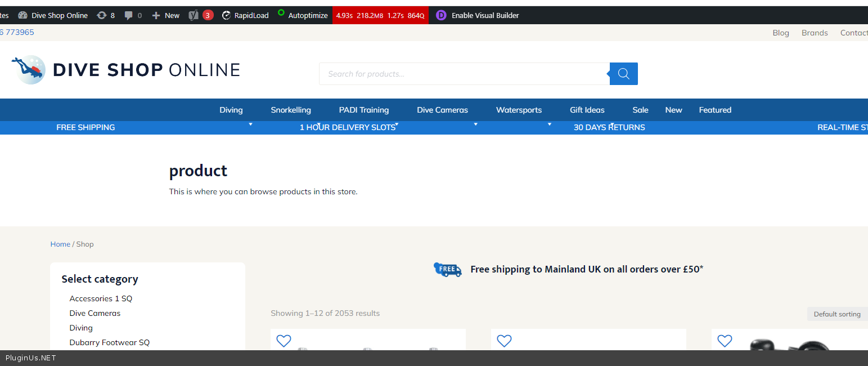Image resolution: width=868 pixels, height=366 pixels.
Task: Expand the Diving navigation menu
Action: 231,110
